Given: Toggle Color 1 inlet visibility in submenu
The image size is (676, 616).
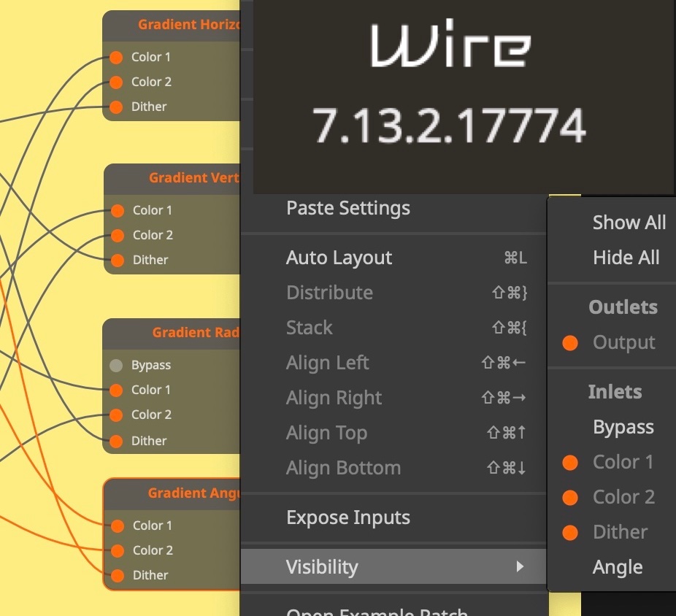Looking at the screenshot, I should (623, 462).
